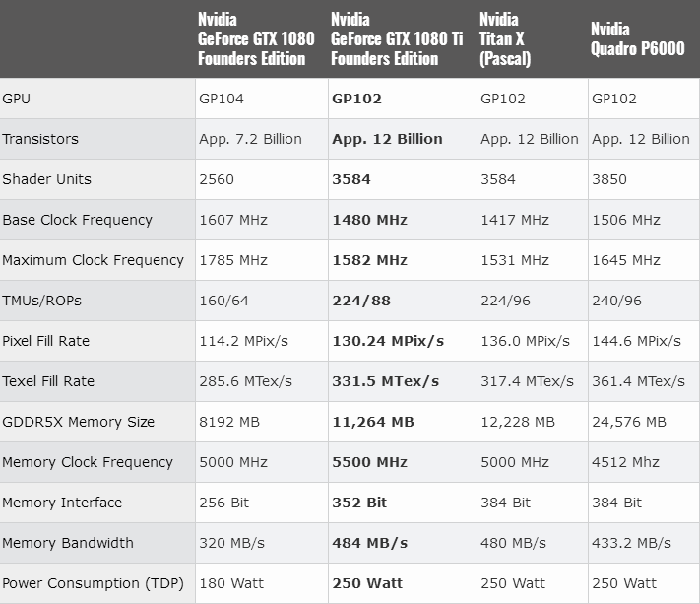Select the Pixel Fill Rate label
The width and height of the screenshot is (700, 604).
(x=46, y=341)
